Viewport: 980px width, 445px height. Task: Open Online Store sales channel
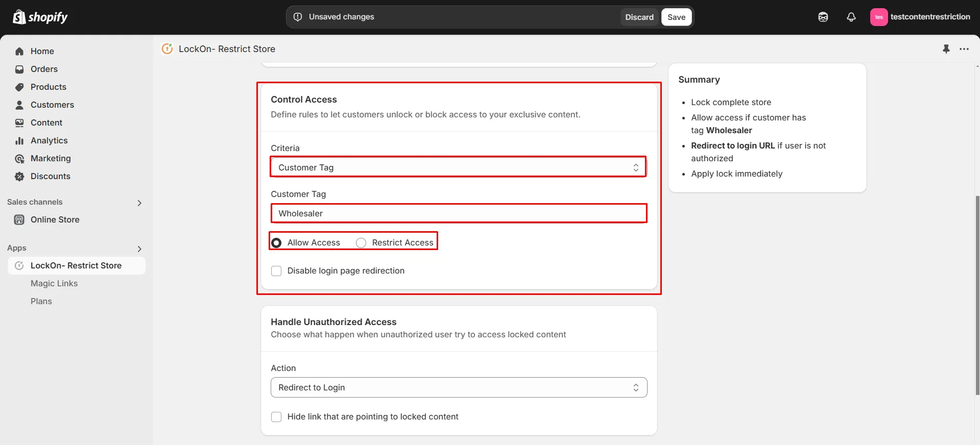(x=55, y=219)
